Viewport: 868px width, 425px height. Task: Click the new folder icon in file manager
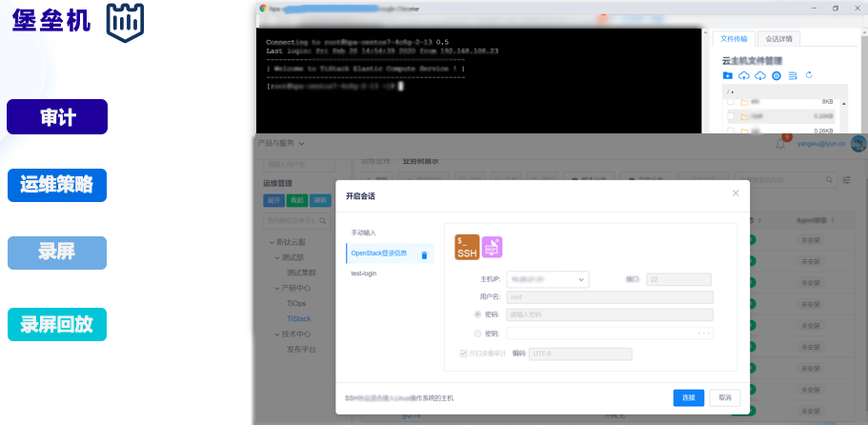point(727,75)
